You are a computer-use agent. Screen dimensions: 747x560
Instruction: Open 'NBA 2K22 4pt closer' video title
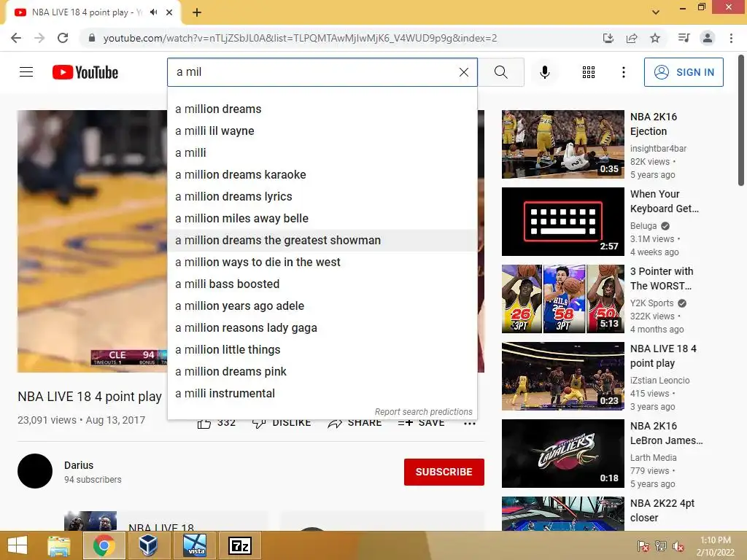coord(662,510)
